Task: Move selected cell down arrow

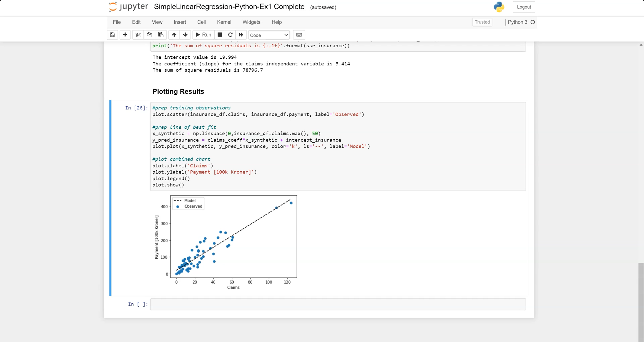Action: (185, 35)
